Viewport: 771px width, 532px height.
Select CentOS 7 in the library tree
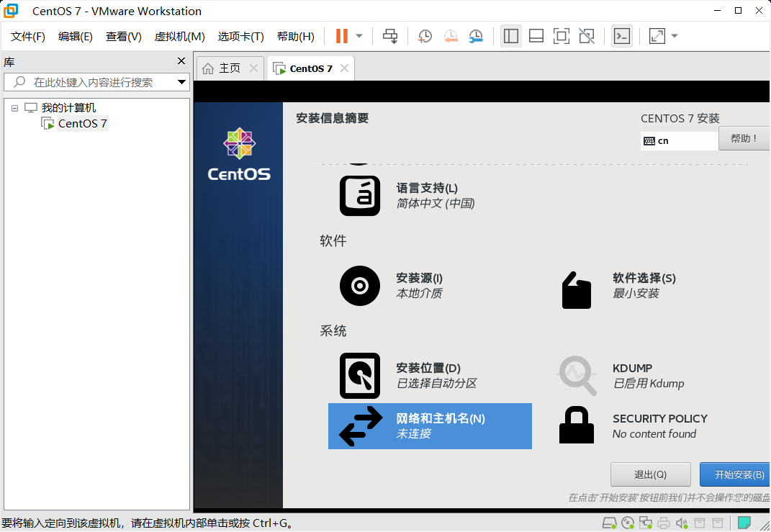[83, 123]
